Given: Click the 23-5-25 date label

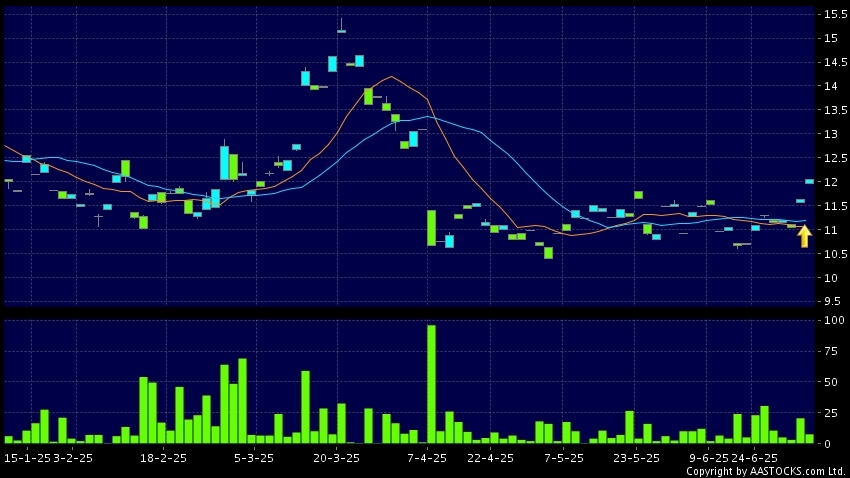Looking at the screenshot, I should click(636, 458).
